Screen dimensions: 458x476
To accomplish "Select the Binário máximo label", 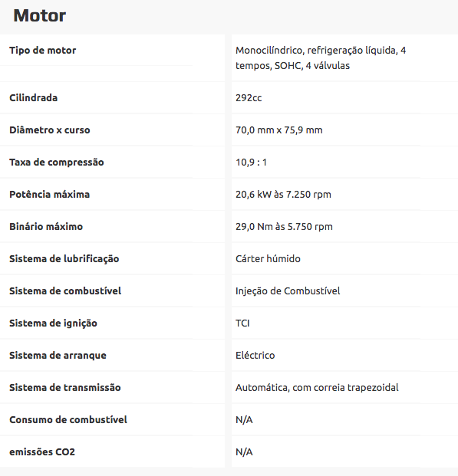I will [46, 226].
